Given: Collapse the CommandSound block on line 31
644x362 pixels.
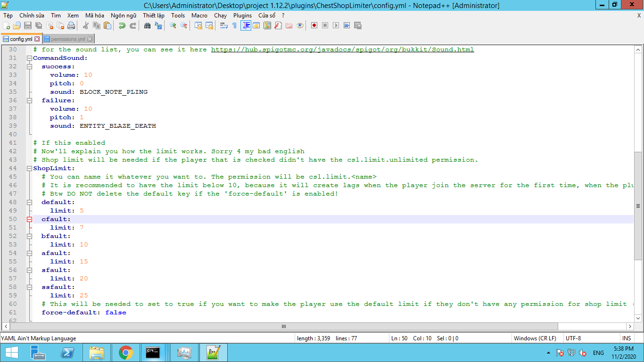Looking at the screenshot, I should (29, 58).
